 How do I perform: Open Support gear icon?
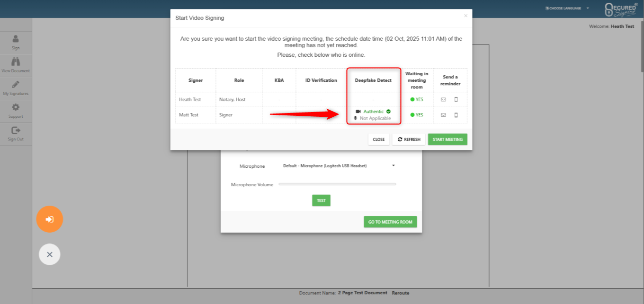click(16, 107)
